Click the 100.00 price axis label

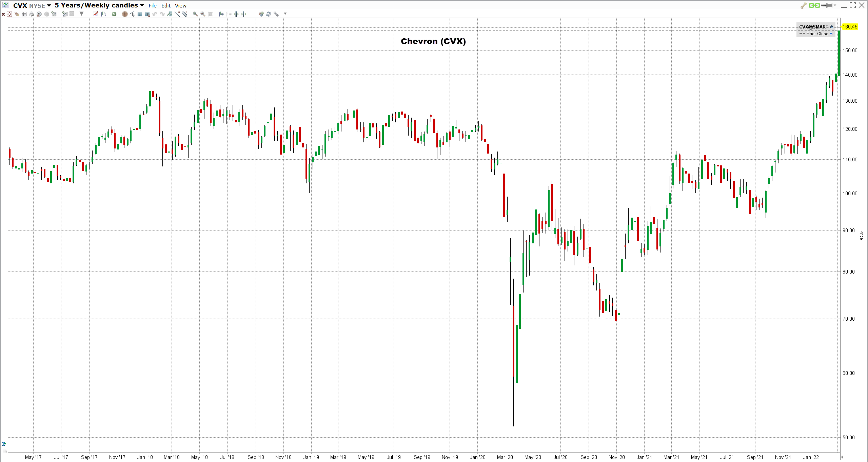point(850,194)
